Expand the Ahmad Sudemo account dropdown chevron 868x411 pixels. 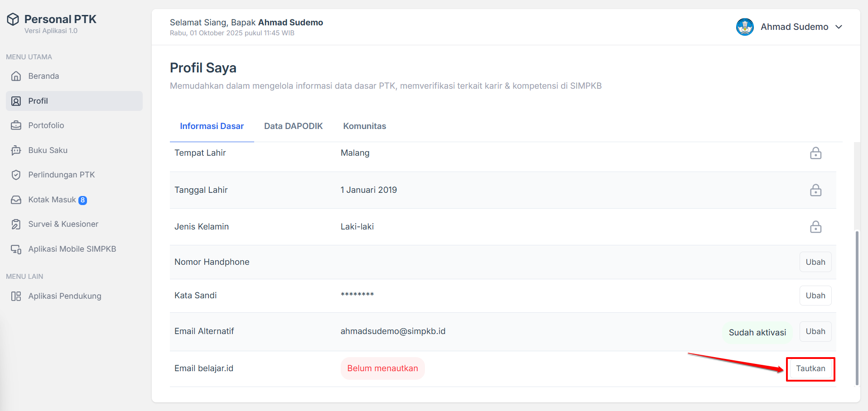pos(839,27)
